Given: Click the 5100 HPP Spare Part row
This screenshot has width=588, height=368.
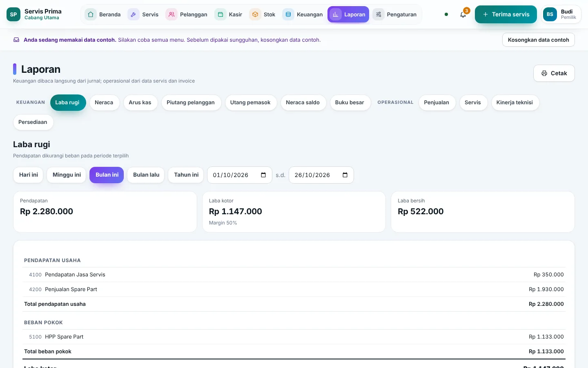Looking at the screenshot, I should click(x=294, y=337).
